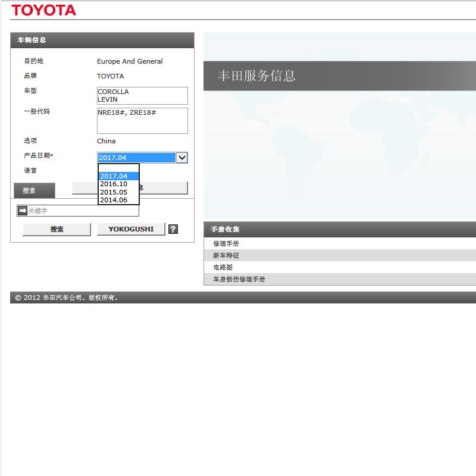Click the China option value
Image resolution: width=476 pixels, height=476 pixels.
[x=107, y=141]
